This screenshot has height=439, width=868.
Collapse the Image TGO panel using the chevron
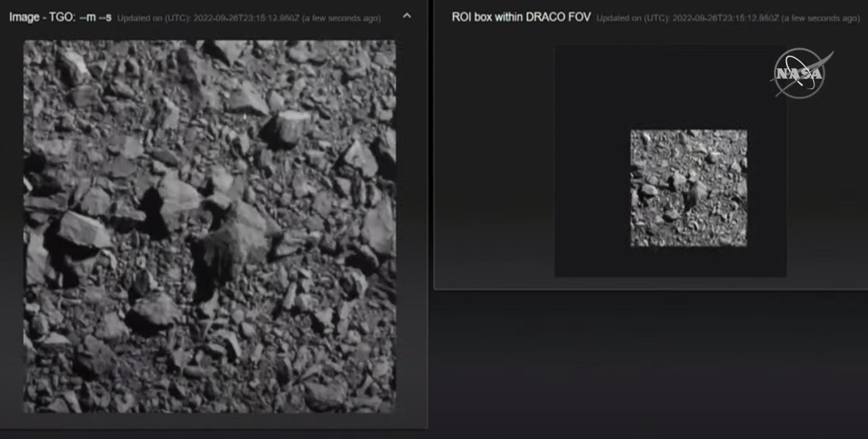[407, 16]
